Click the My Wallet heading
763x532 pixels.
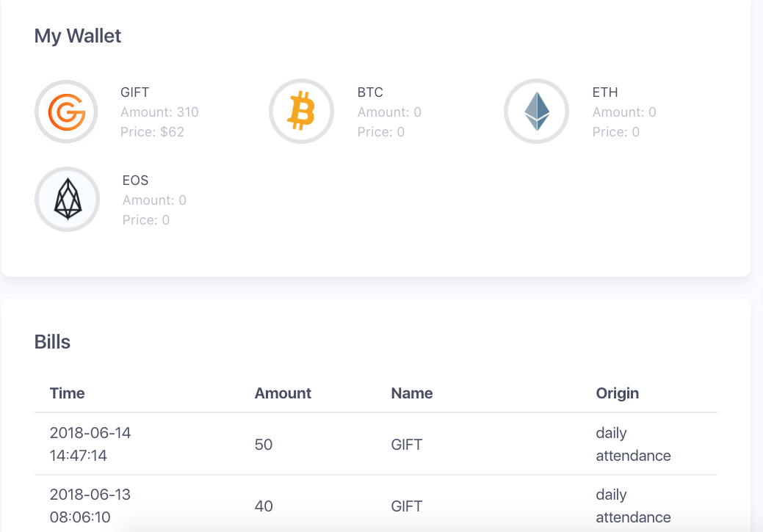pos(77,36)
